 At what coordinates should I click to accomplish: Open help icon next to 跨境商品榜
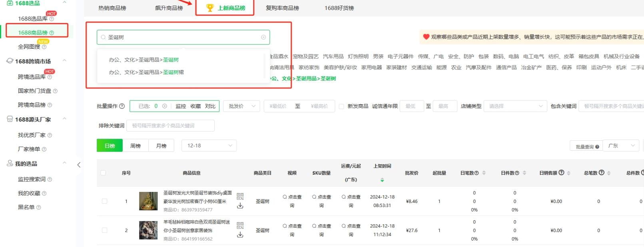point(50,105)
